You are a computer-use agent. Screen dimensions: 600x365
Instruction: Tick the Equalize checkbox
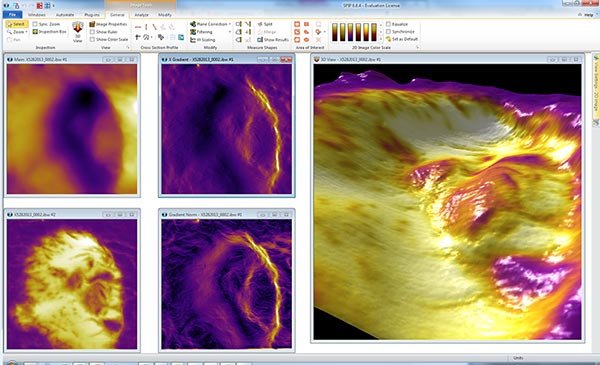(x=388, y=24)
